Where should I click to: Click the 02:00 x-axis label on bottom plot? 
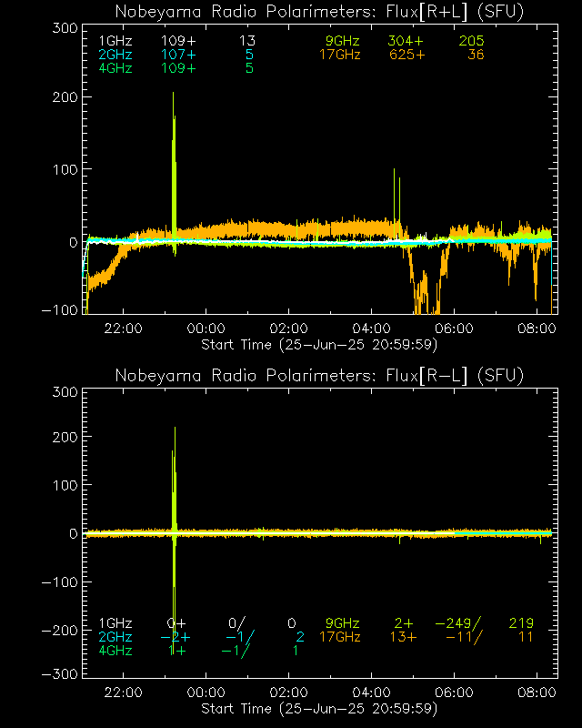pyautogui.click(x=288, y=693)
